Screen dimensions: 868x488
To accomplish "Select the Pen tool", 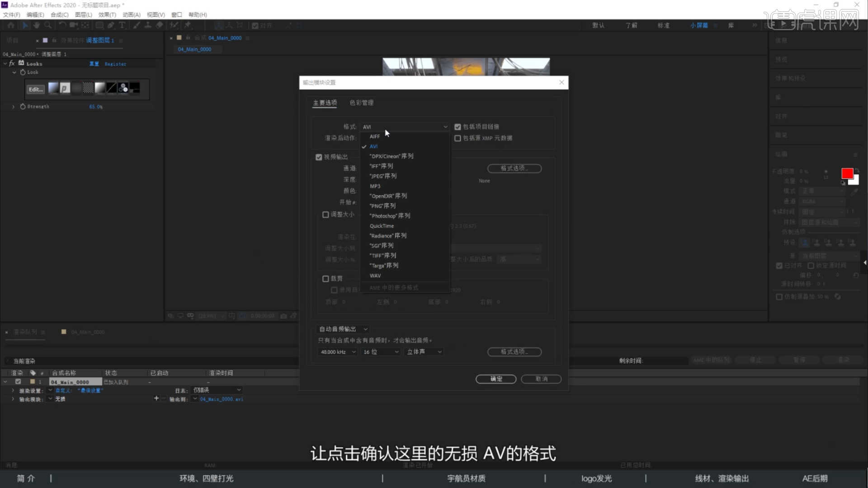I will point(111,25).
